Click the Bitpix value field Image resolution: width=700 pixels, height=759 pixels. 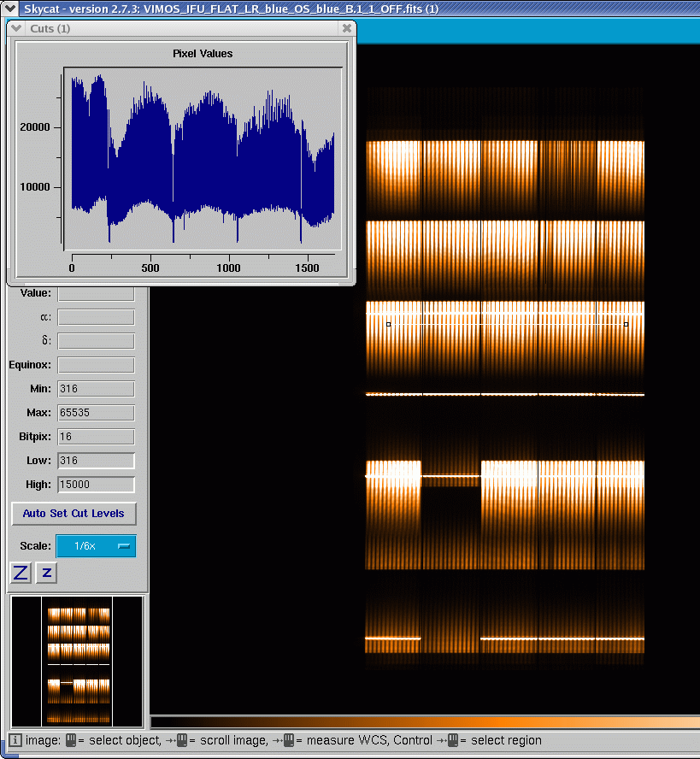tap(97, 437)
